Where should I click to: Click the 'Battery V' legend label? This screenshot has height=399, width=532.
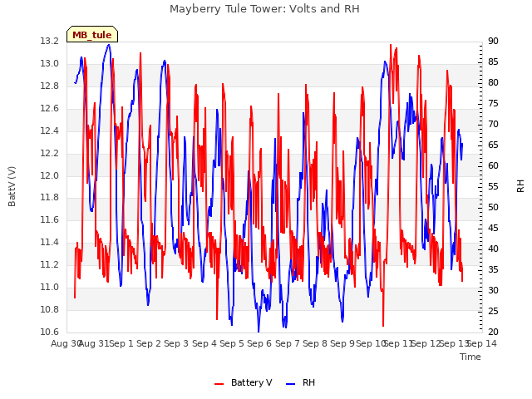pos(251,382)
